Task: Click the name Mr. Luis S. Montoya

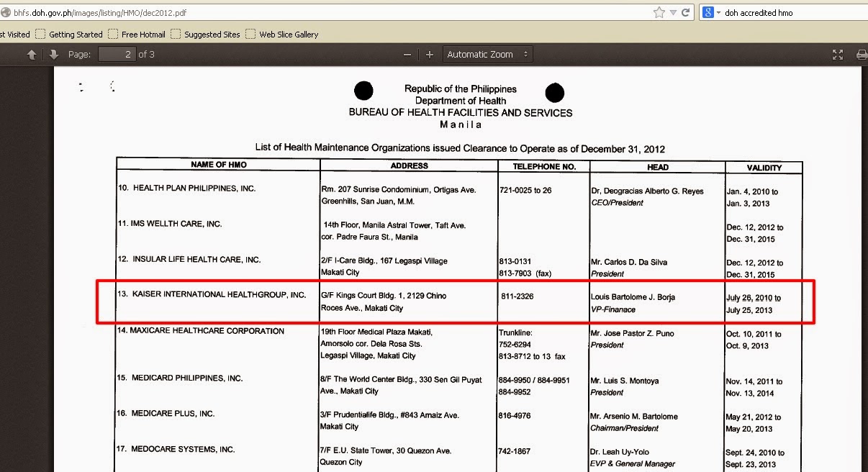Action: pos(624,381)
